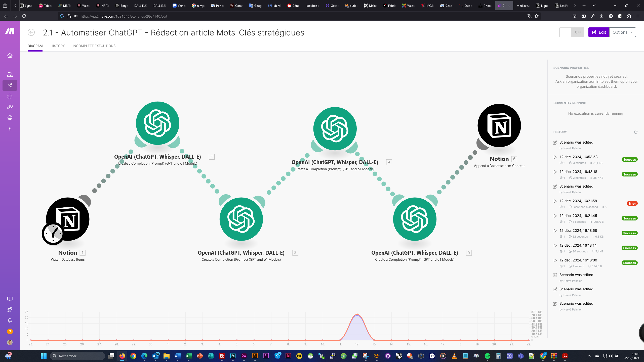Click the Edit button
The width and height of the screenshot is (644, 362).
point(599,32)
